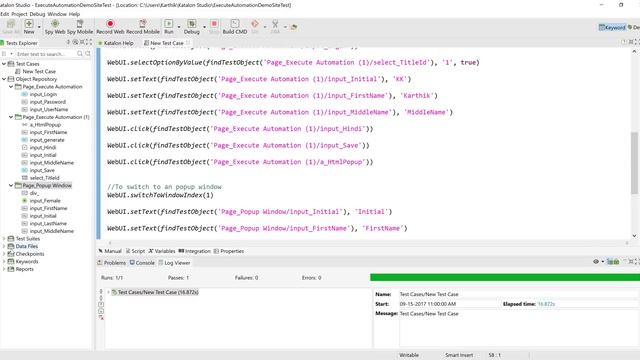Screen dimensions: 640x360
Task: Switch to the Integration tab
Action: (195, 251)
